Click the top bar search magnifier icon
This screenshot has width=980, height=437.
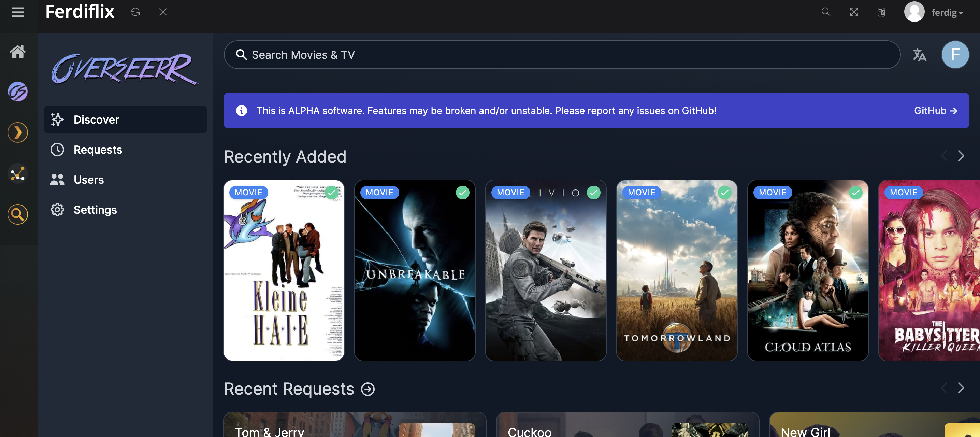825,12
